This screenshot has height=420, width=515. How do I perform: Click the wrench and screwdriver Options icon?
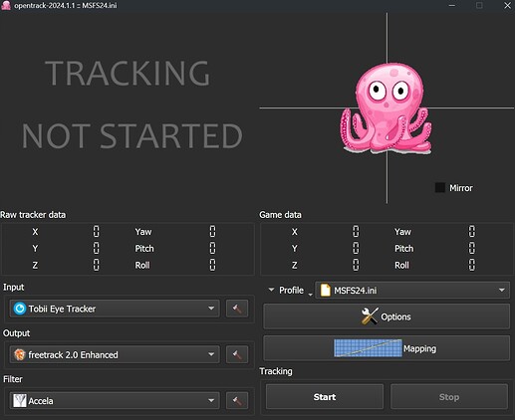[x=370, y=316]
